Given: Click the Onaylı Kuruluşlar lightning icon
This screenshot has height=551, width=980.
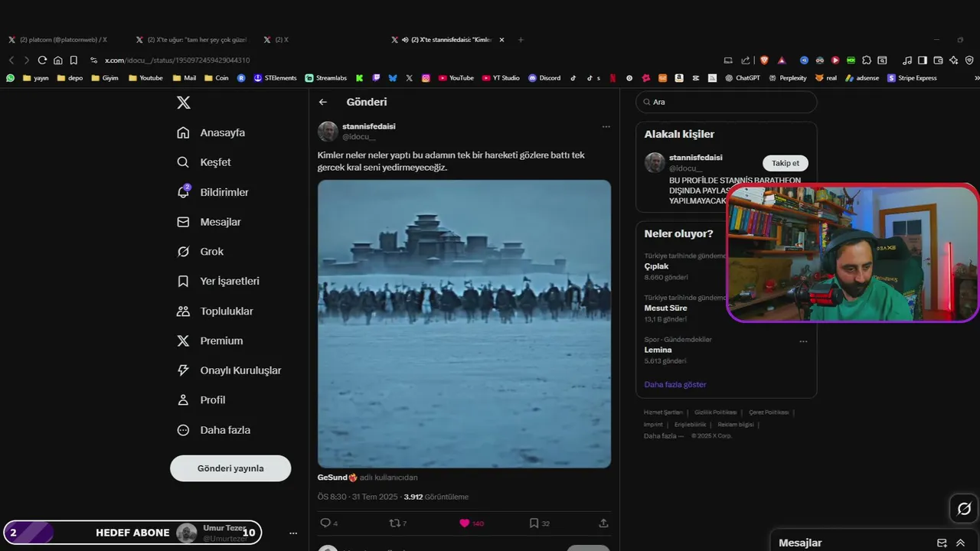Looking at the screenshot, I should (183, 370).
